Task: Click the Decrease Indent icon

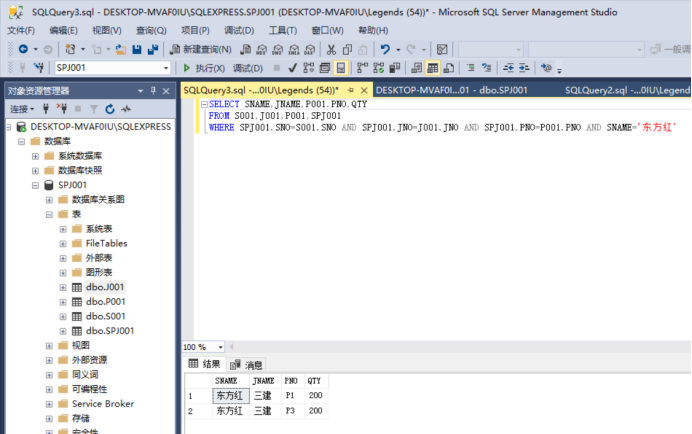Action: point(508,68)
